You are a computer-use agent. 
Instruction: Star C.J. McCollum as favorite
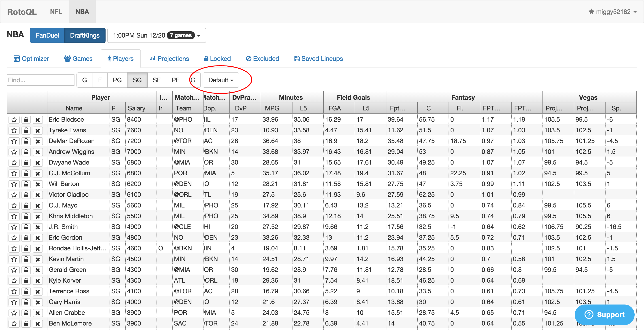pyautogui.click(x=14, y=173)
